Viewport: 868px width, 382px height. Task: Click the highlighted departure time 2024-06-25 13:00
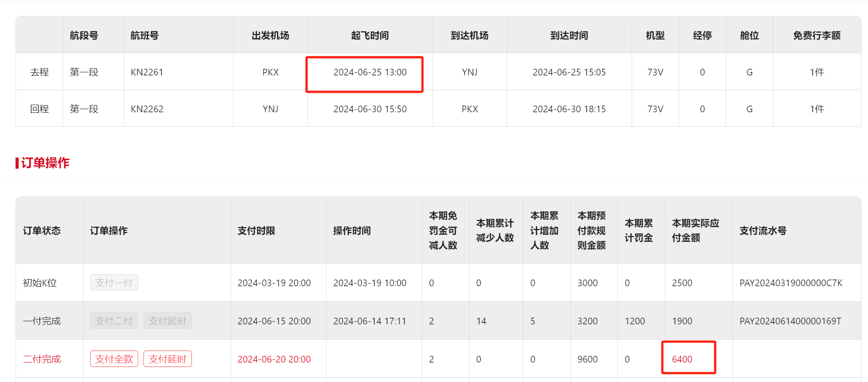pyautogui.click(x=370, y=72)
